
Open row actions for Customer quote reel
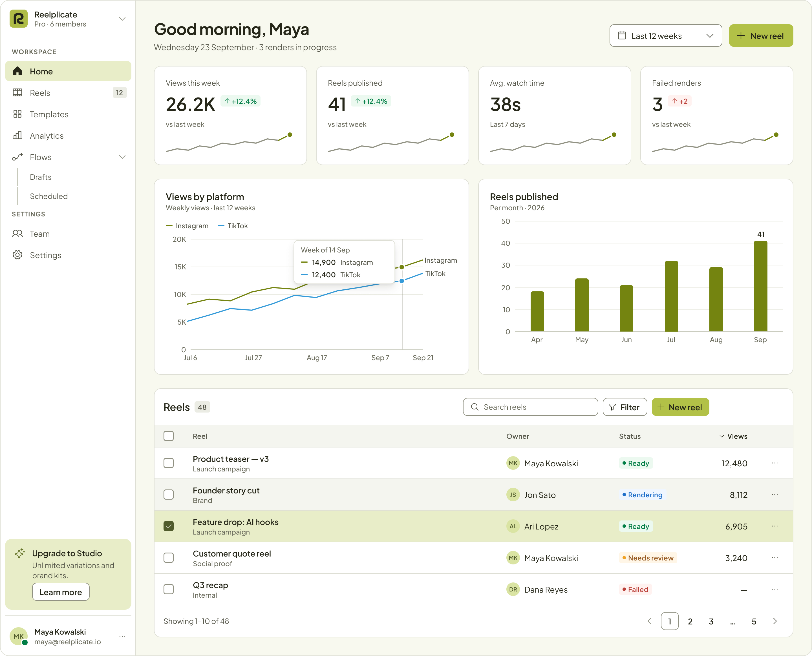(x=775, y=558)
